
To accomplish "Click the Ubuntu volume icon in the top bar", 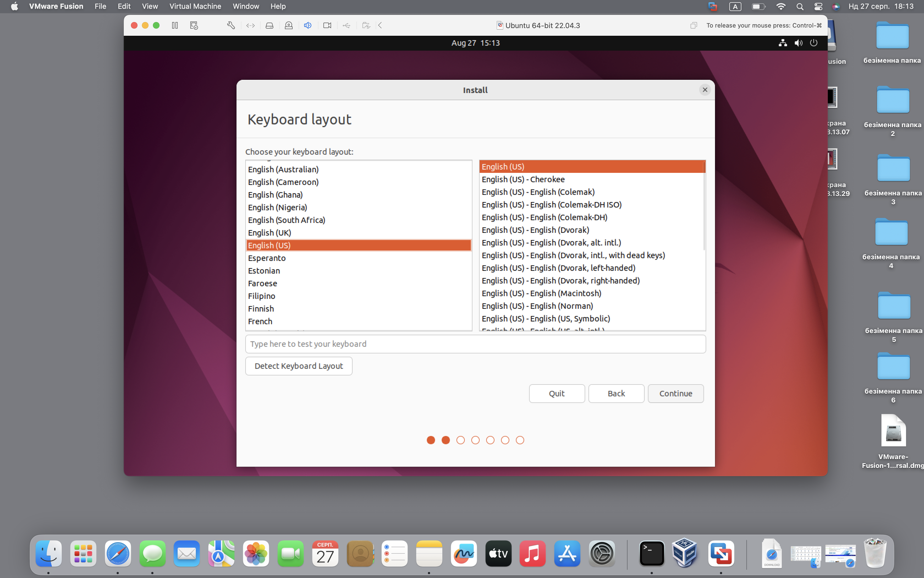I will tap(798, 43).
